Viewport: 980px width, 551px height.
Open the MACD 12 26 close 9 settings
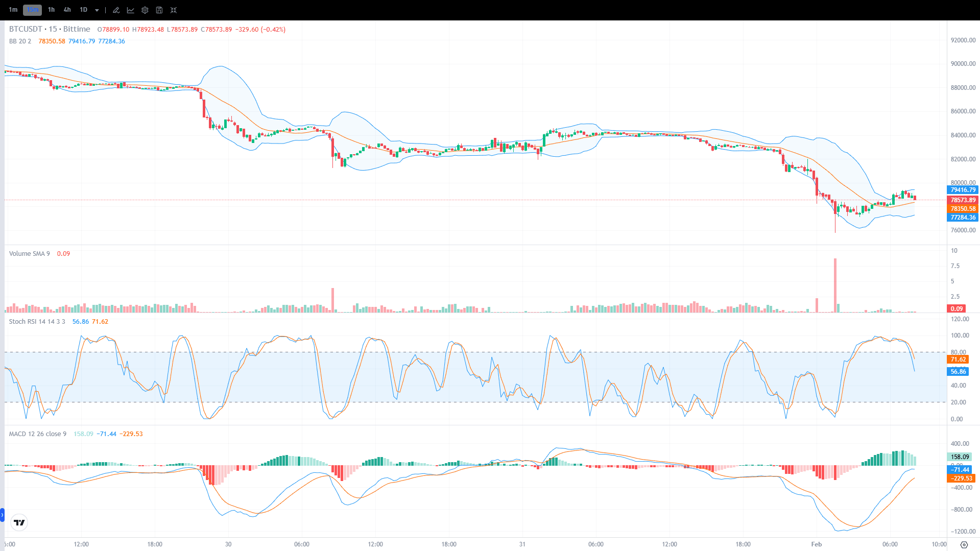point(37,434)
